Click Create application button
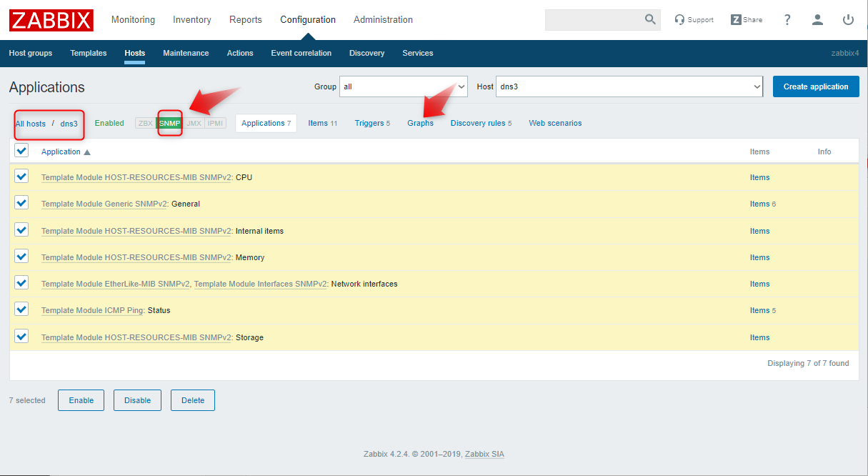This screenshot has height=476, width=868. click(x=816, y=86)
